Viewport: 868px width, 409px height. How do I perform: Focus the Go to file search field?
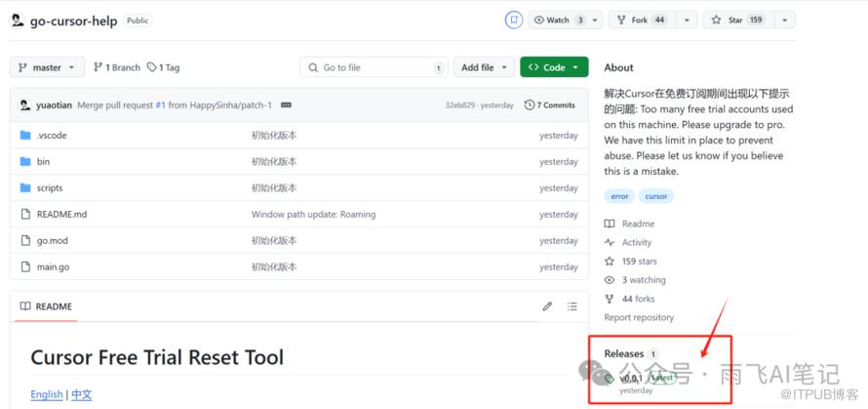(x=374, y=67)
